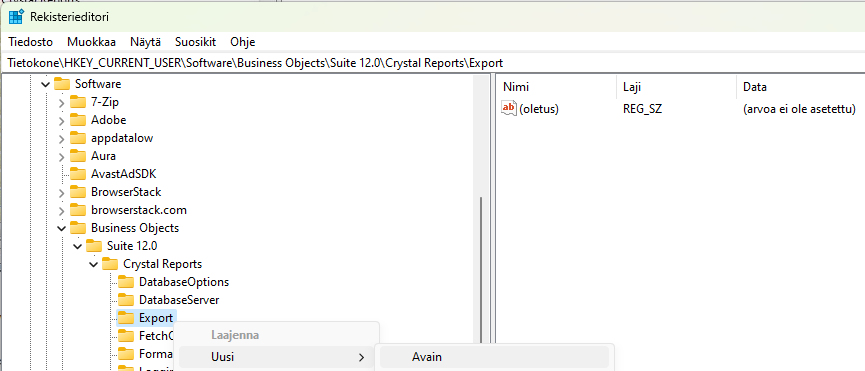Select the appdatalow folder icon
Screen dimensions: 865x371
point(78,138)
